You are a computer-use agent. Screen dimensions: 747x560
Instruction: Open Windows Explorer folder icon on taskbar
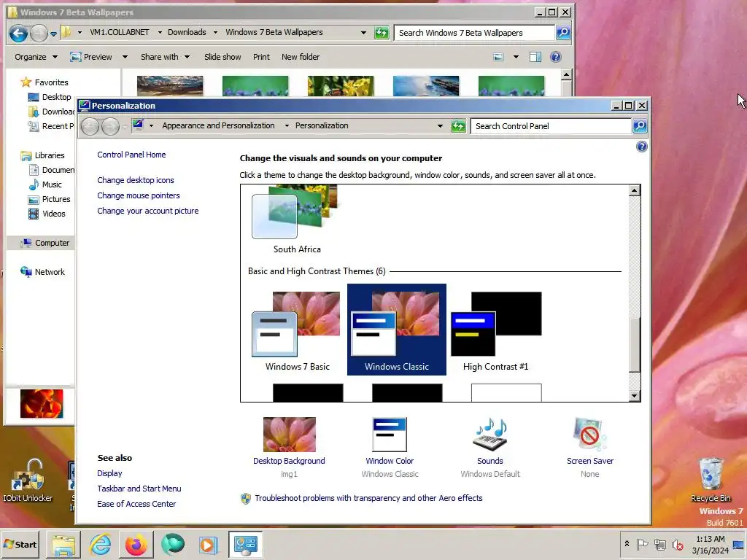click(x=64, y=544)
